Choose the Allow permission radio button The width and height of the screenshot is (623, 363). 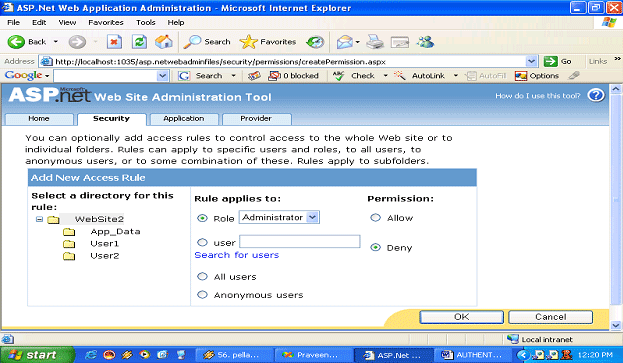[x=375, y=218]
